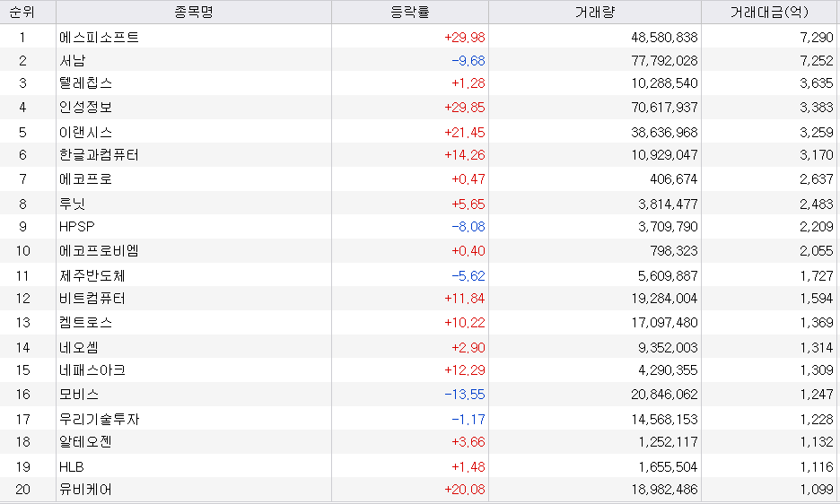The image size is (840, 504).
Task: Select 텔레칩스 in the list
Action: (86, 83)
